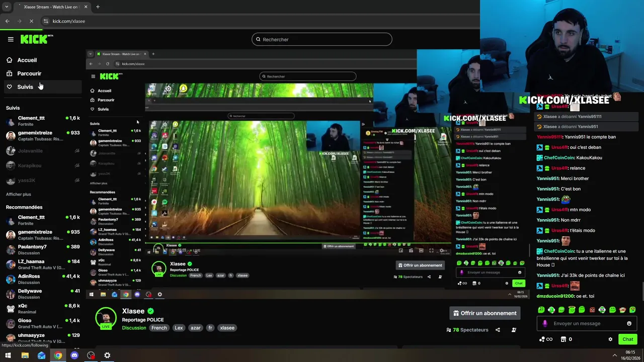
Task: Open Chrome from the Windows taskbar
Action: pyautogui.click(x=58, y=355)
